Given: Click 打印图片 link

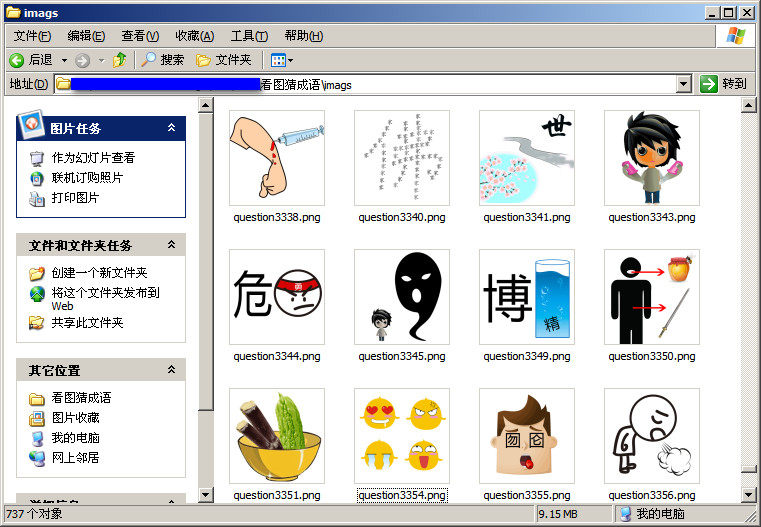Looking at the screenshot, I should click(x=75, y=198).
